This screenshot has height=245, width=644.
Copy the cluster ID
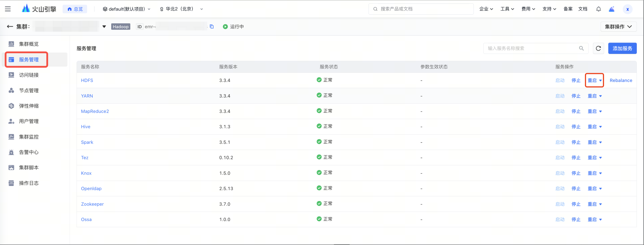pos(212,27)
